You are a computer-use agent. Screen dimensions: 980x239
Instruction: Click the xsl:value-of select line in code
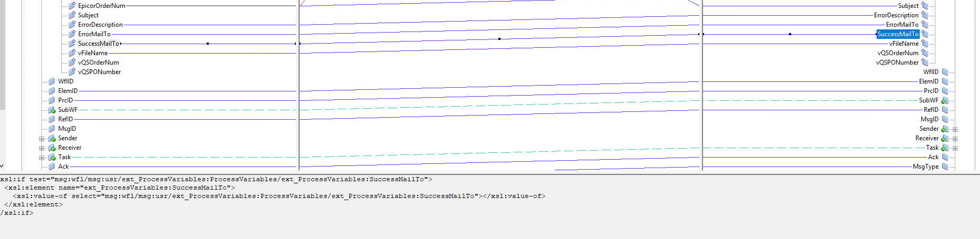pos(279,196)
